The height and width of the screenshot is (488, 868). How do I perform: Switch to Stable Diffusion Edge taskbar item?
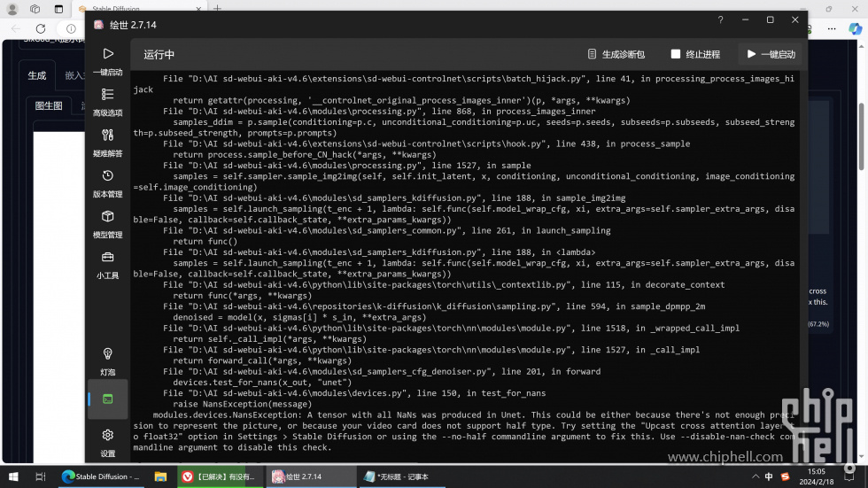101,476
